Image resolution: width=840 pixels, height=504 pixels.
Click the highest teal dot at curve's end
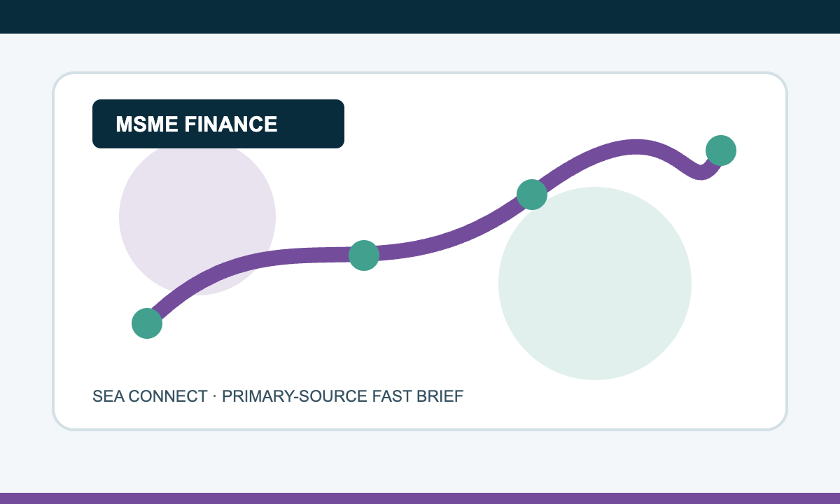pos(721,150)
